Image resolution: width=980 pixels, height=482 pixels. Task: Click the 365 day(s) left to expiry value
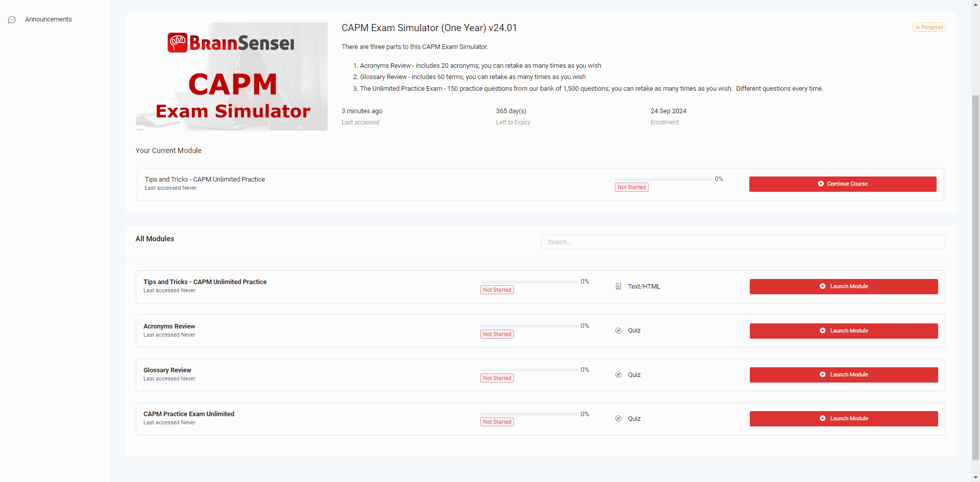click(x=511, y=111)
